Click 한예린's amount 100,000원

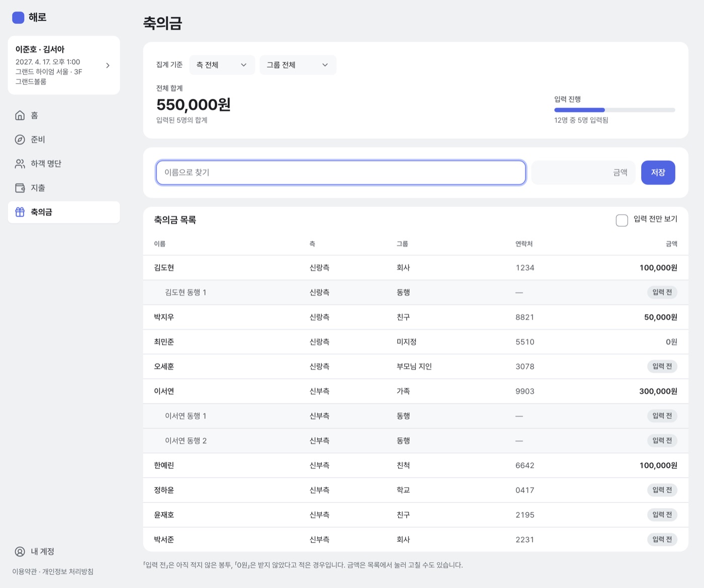tap(658, 465)
